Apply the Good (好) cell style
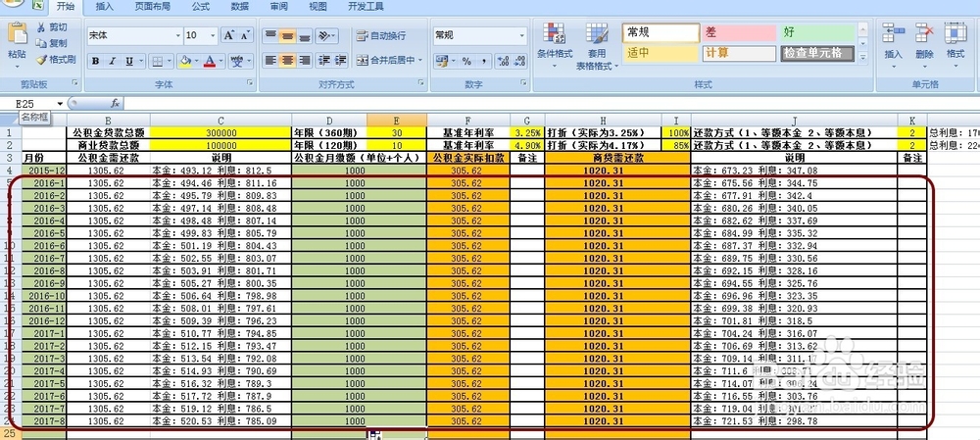Viewport: 980px width, 440px height. [x=817, y=32]
